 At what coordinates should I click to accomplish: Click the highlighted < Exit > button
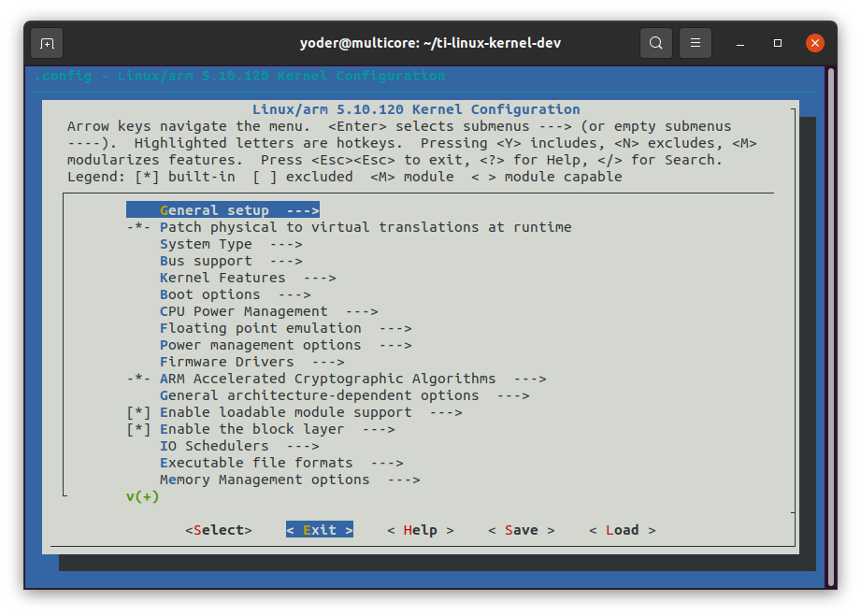(x=320, y=530)
